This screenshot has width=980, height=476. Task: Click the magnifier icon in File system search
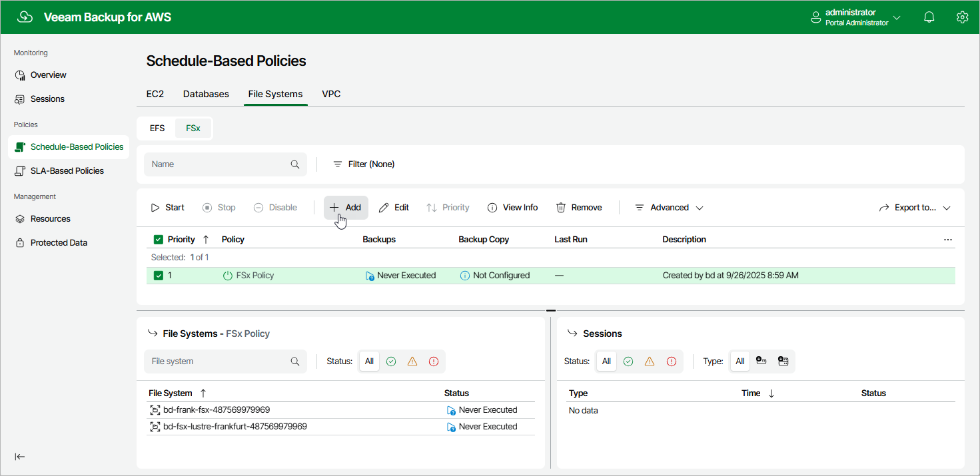295,361
